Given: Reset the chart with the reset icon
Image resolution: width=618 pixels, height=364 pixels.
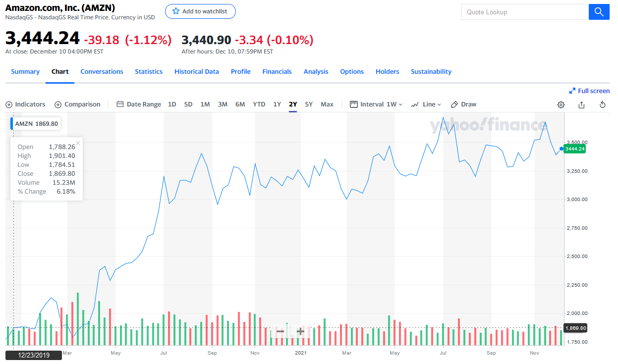Looking at the screenshot, I should coord(603,104).
